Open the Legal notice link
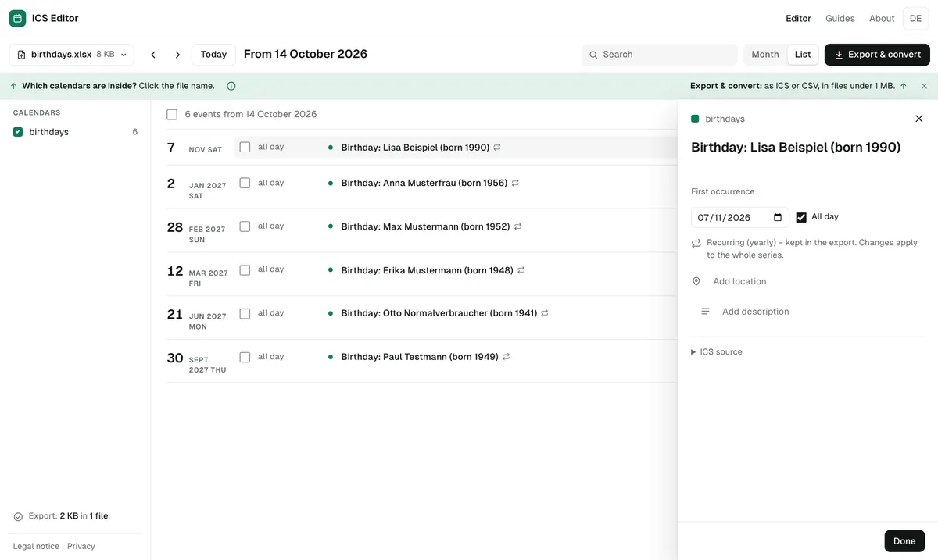 click(36, 547)
